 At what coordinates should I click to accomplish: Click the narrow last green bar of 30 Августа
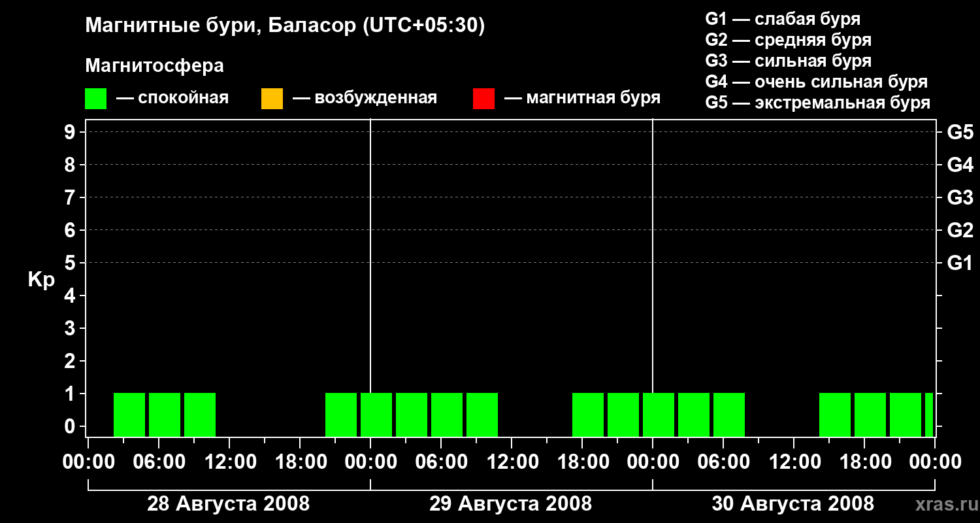click(x=929, y=414)
